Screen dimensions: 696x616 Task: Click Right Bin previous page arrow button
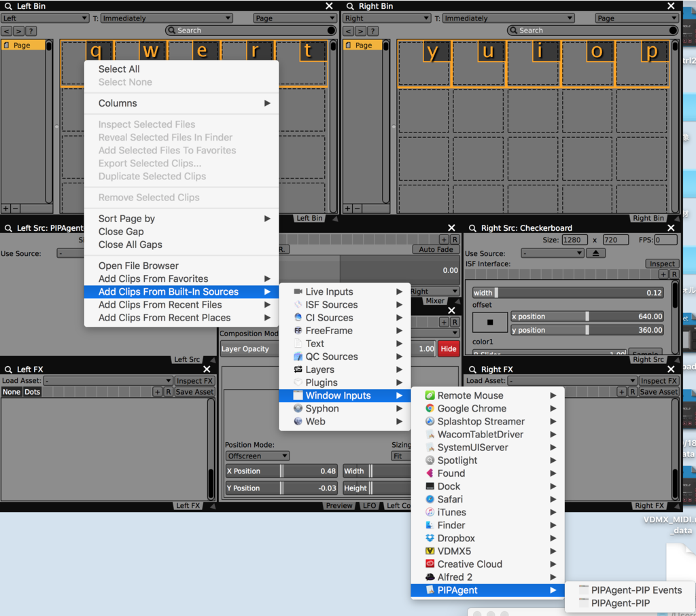click(x=349, y=31)
